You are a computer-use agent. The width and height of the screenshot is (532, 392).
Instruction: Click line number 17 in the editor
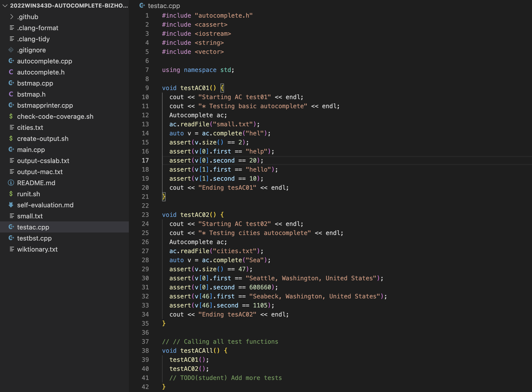(x=145, y=160)
